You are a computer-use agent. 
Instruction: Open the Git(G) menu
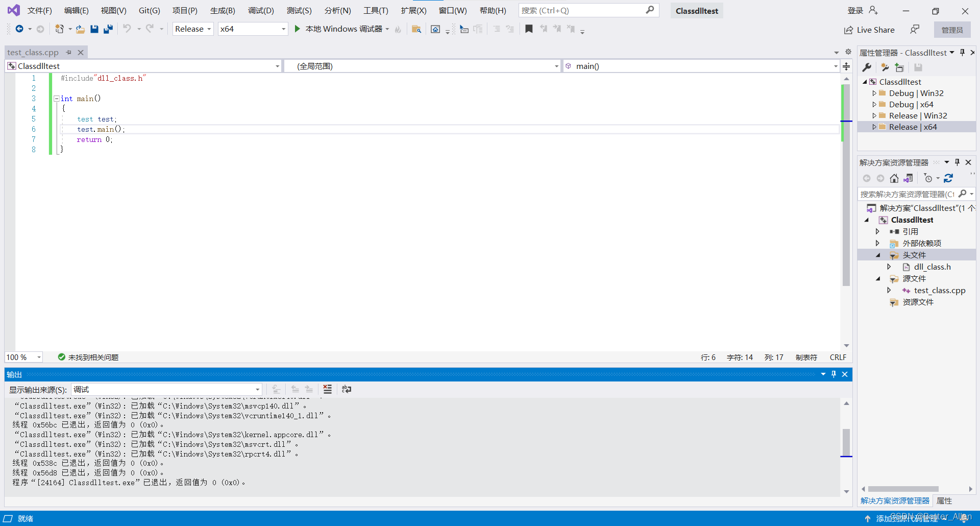tap(149, 10)
